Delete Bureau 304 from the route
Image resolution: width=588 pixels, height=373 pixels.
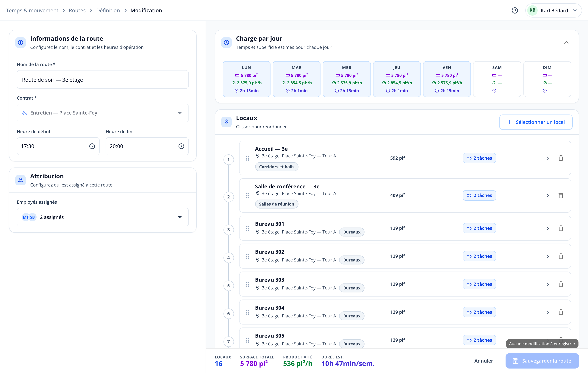(561, 312)
